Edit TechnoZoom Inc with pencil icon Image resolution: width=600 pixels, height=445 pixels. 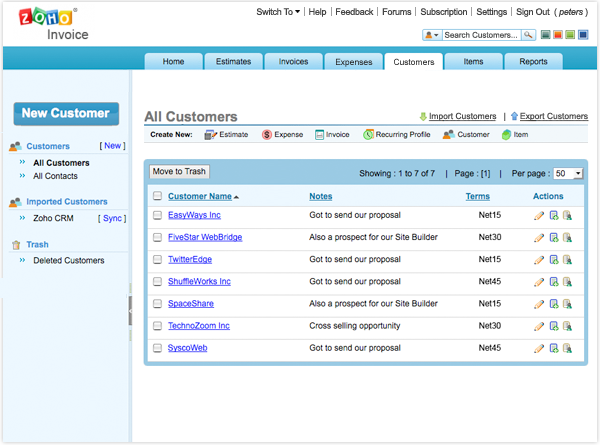tap(539, 326)
